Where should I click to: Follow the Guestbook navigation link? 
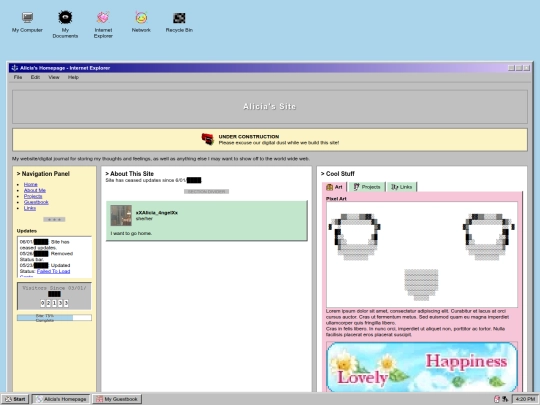tap(36, 202)
